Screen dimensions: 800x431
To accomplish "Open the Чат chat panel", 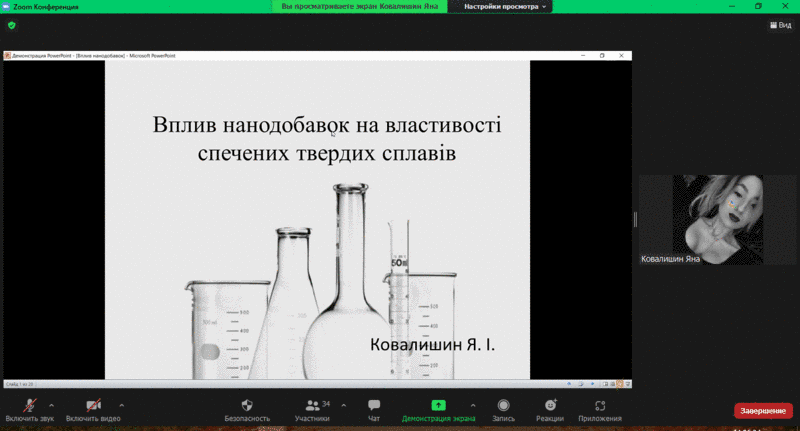I will 374,405.
